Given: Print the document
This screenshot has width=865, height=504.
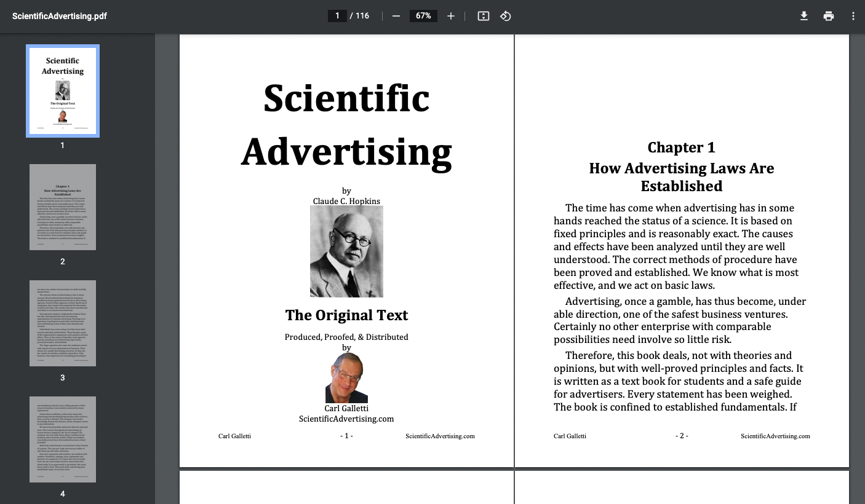Looking at the screenshot, I should (829, 16).
